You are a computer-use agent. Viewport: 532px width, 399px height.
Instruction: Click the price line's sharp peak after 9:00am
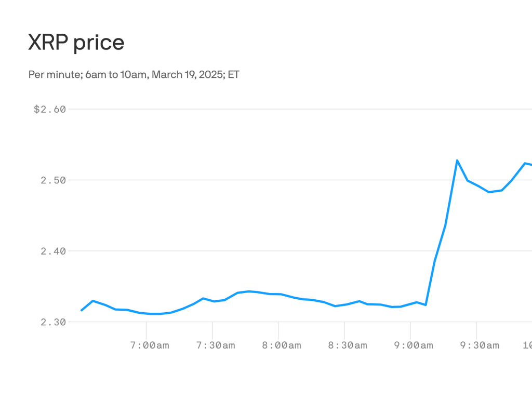pos(457,161)
